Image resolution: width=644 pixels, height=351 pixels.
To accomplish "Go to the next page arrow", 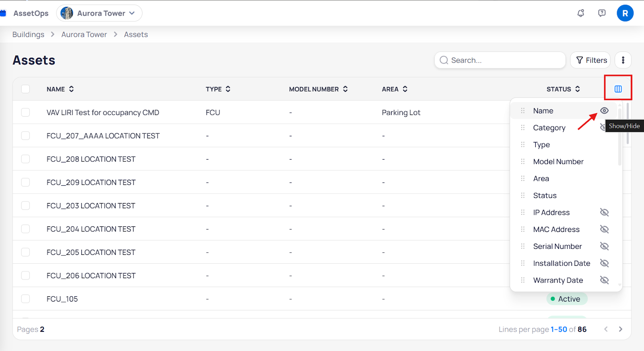I will pos(620,329).
